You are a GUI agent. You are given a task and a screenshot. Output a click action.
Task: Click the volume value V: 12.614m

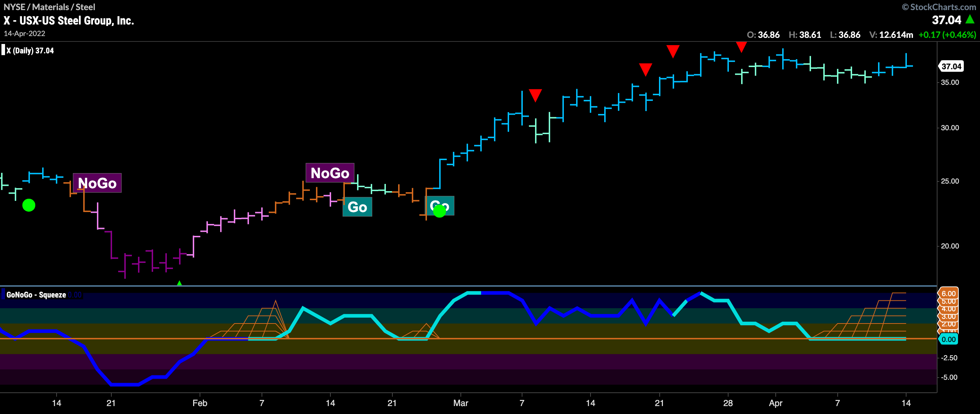click(891, 35)
